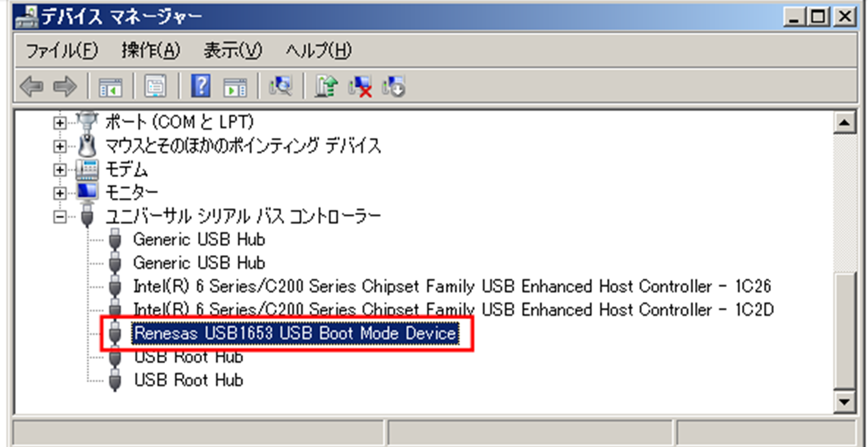
Task: Click Scan for hardware changes icon
Action: (x=280, y=86)
